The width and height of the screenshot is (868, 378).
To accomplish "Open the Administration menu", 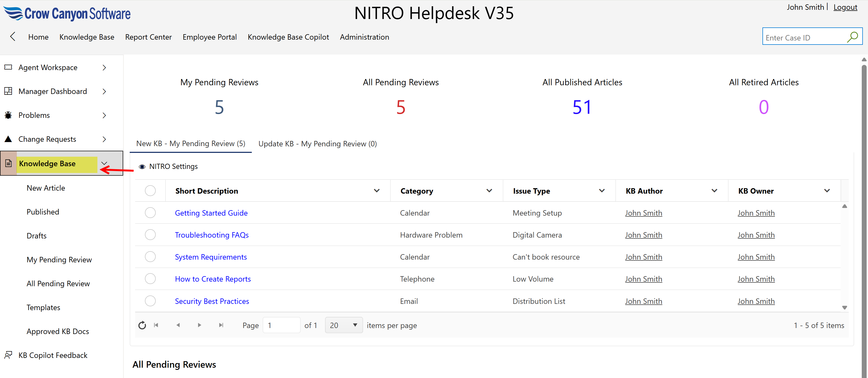I will 364,37.
